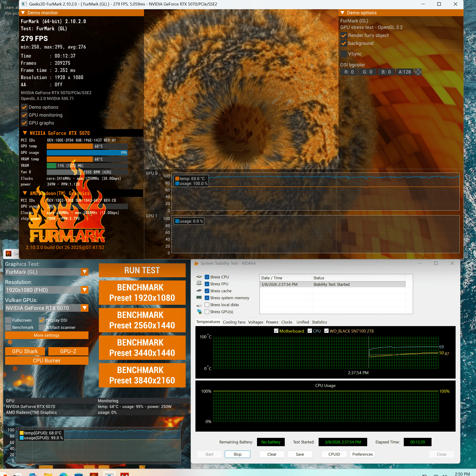Check the Benchmark checkbox in FurMark launcher

[x=8, y=327]
